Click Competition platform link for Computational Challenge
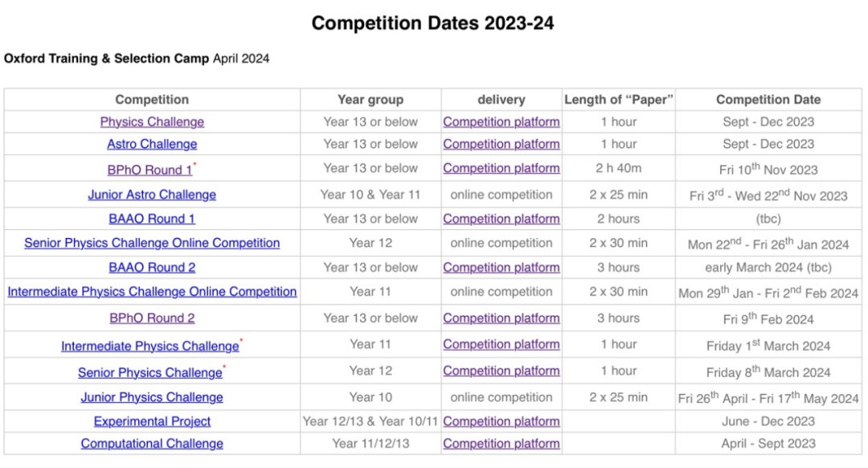This screenshot has width=868, height=468. click(501, 444)
